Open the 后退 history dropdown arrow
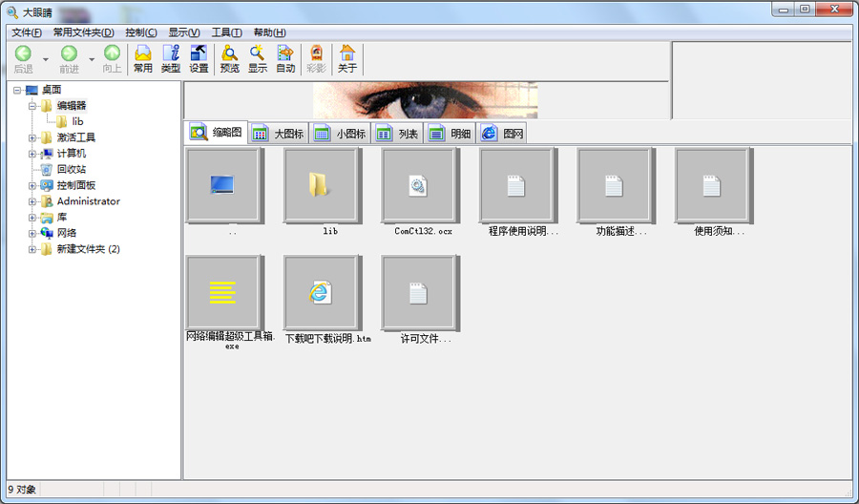Image resolution: width=859 pixels, height=504 pixels. [x=46, y=59]
